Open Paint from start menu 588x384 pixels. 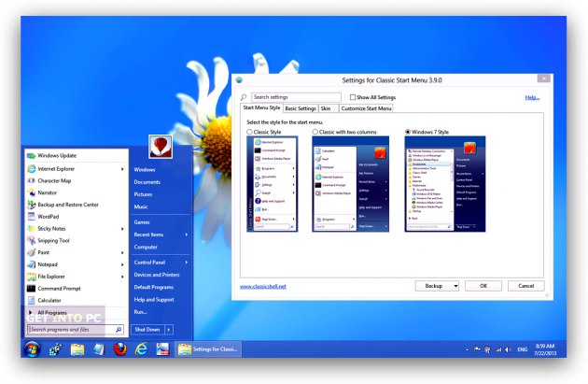pyautogui.click(x=76, y=252)
